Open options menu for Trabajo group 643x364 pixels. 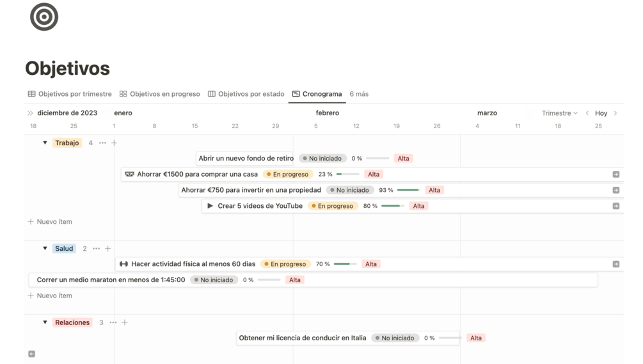pyautogui.click(x=102, y=143)
